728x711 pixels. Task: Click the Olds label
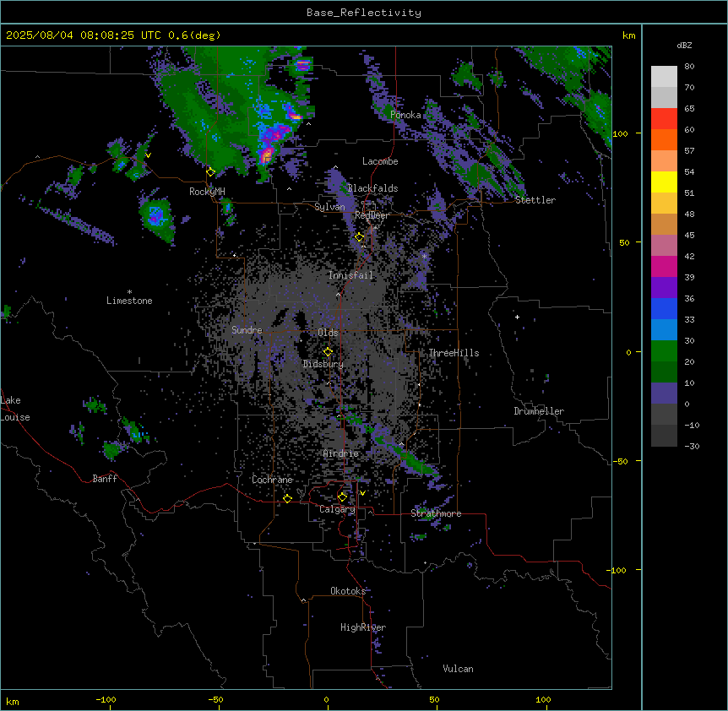pyautogui.click(x=328, y=333)
